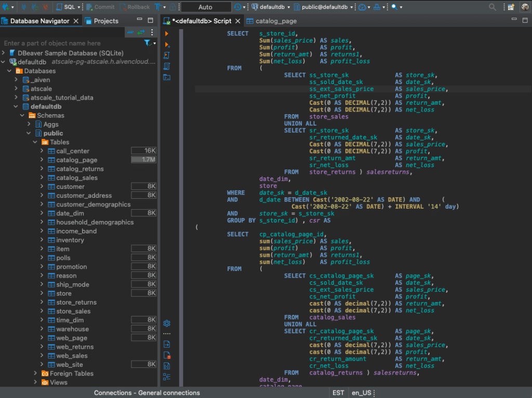This screenshot has width=532, height=398.
Task: Click the export arrow document icon
Action: 167,344
